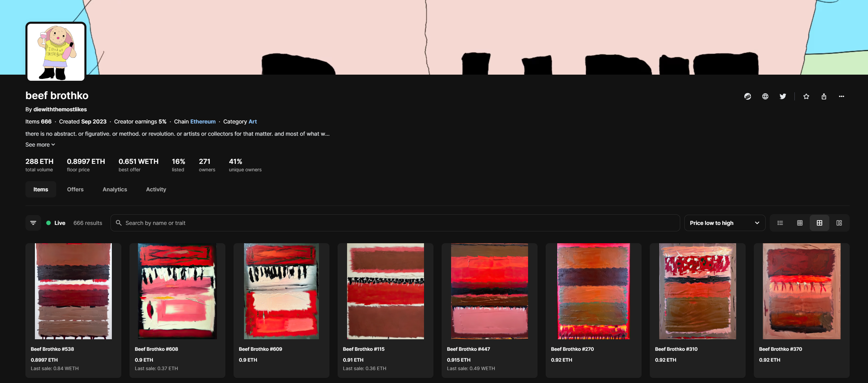This screenshot has width=868, height=383.
Task: Open the collection's Etherscan link icon
Action: pos(747,96)
